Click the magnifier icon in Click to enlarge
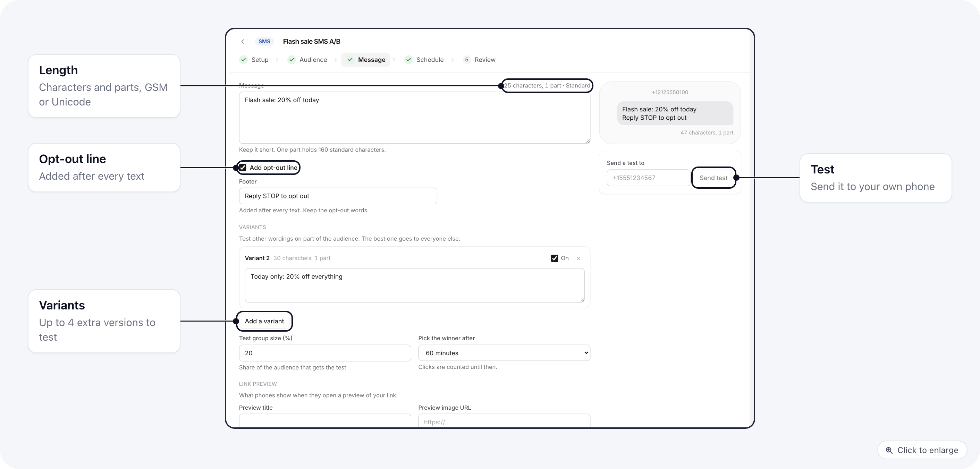 click(889, 450)
